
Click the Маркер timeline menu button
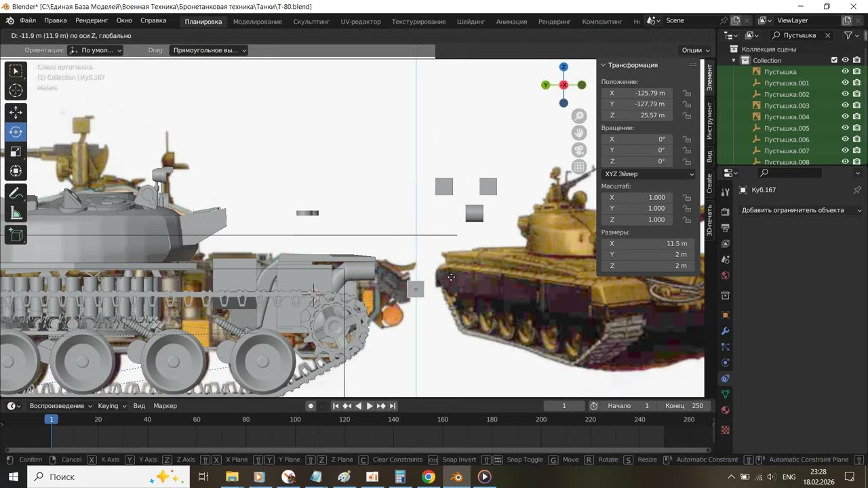tap(165, 406)
